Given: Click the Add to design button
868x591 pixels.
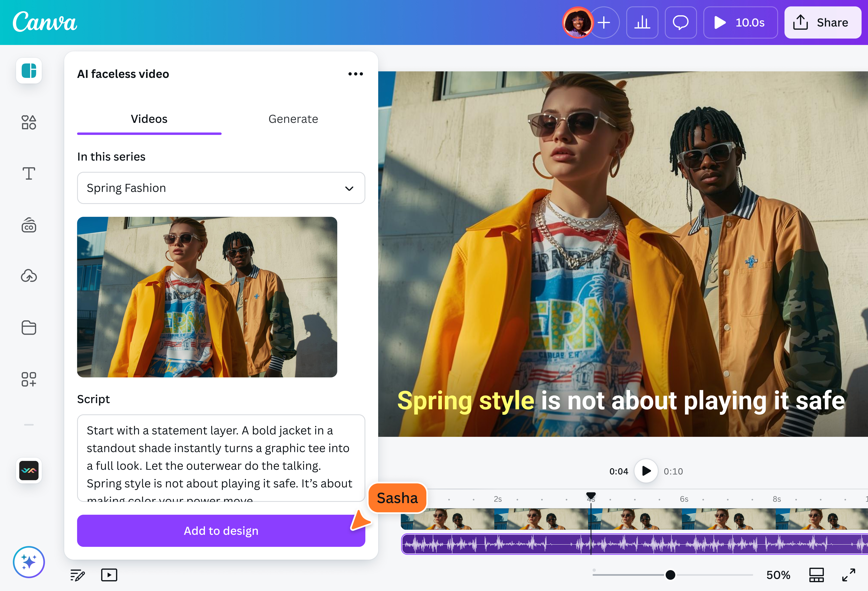Looking at the screenshot, I should (x=221, y=531).
